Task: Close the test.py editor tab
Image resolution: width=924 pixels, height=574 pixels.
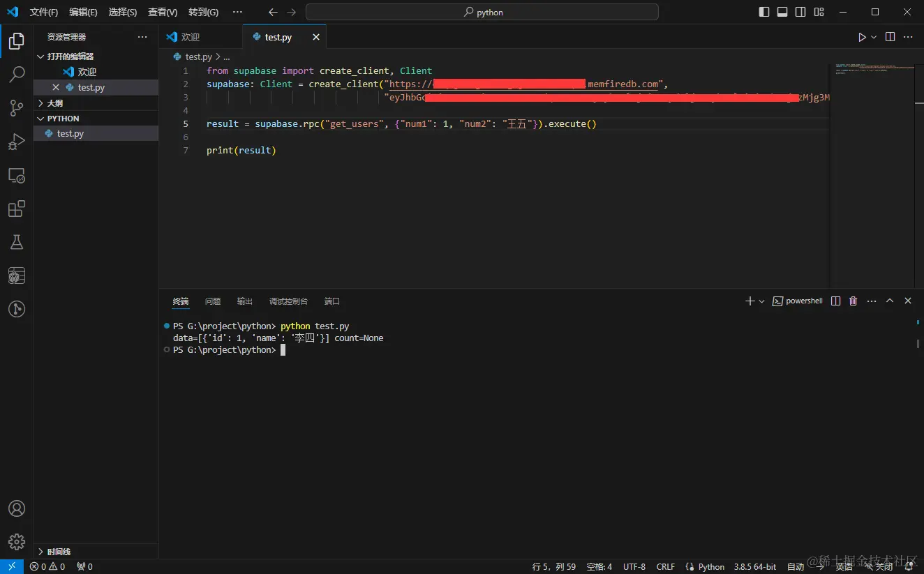Action: (x=316, y=37)
